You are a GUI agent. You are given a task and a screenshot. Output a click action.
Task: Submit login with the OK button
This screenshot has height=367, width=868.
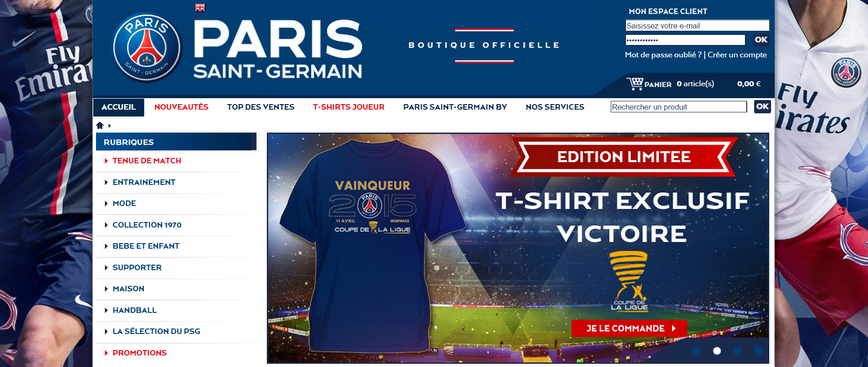pyautogui.click(x=761, y=40)
